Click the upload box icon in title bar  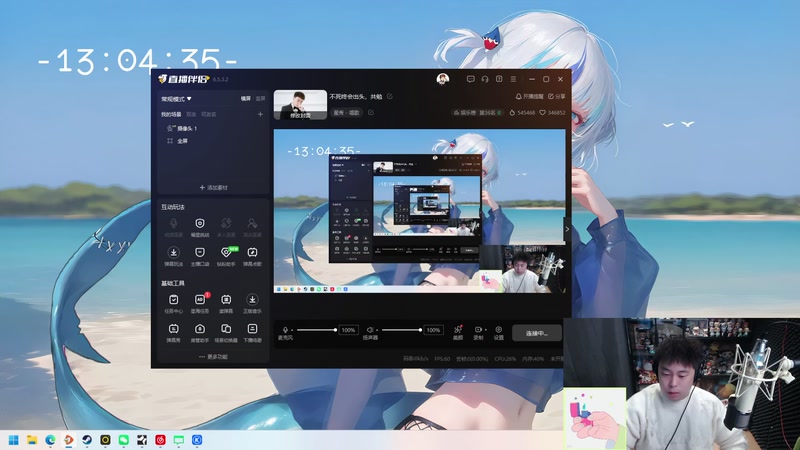[x=499, y=79]
